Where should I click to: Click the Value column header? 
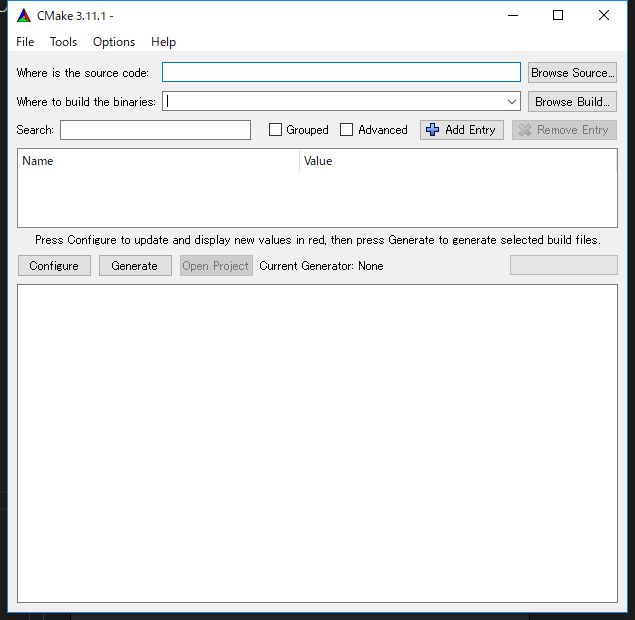pos(458,161)
